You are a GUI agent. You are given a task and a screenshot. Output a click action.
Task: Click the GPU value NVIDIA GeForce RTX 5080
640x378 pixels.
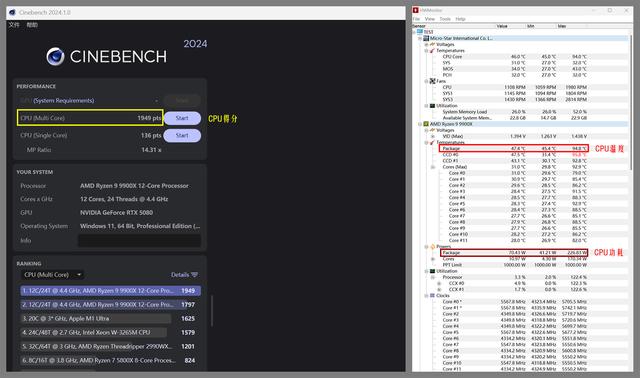pos(116,213)
